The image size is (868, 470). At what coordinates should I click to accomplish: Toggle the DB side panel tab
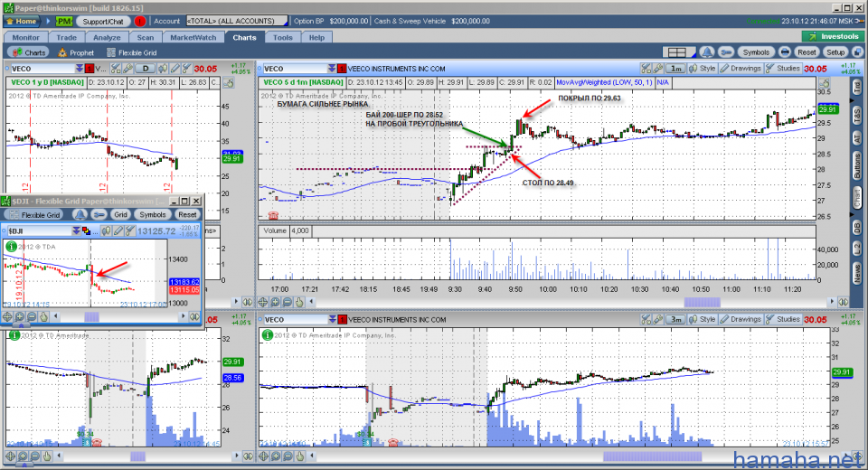point(857,227)
